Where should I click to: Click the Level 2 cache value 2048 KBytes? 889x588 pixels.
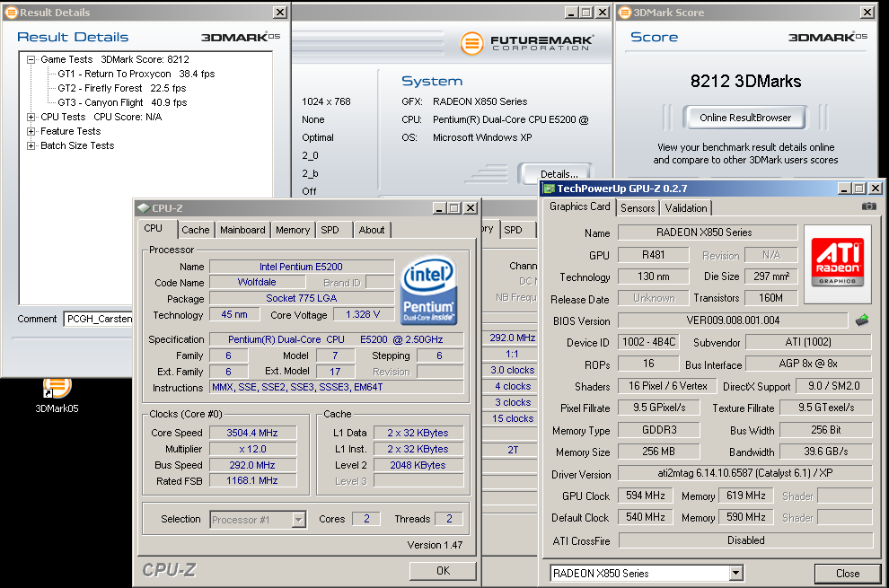click(x=418, y=465)
